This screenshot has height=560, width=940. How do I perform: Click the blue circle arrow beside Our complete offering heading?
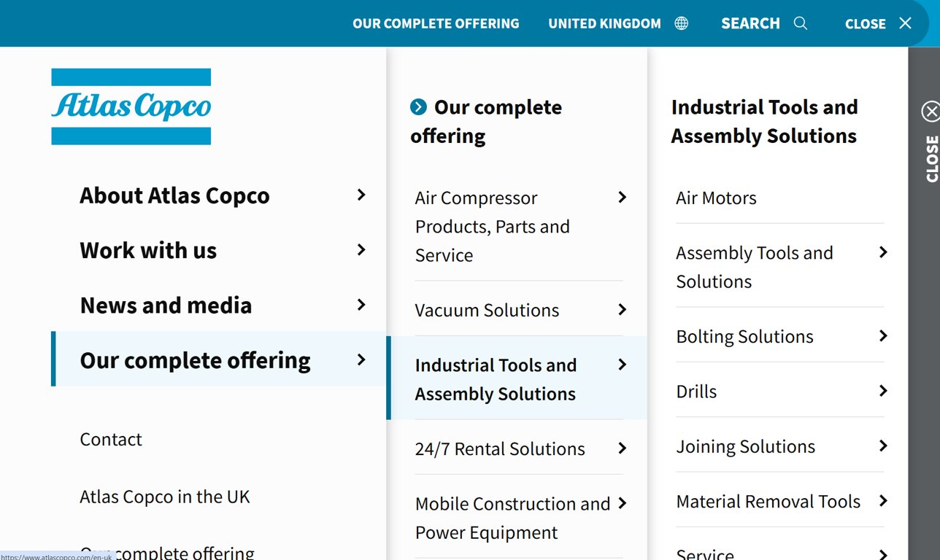coord(418,107)
